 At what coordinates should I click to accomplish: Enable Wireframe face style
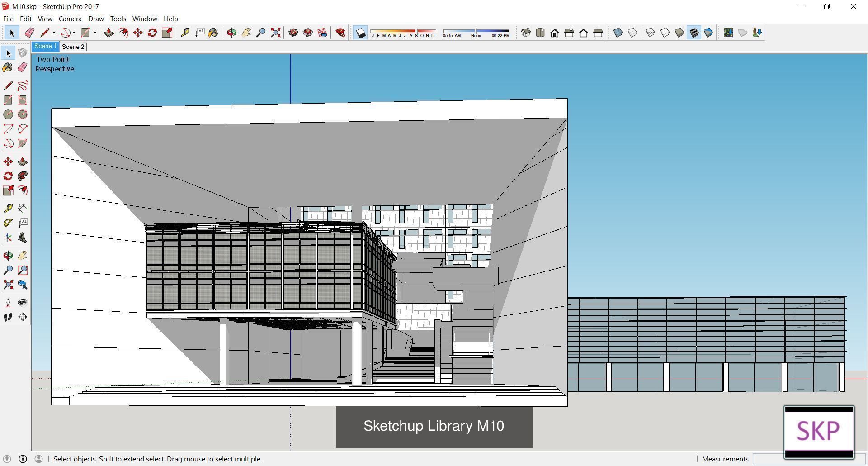point(651,33)
